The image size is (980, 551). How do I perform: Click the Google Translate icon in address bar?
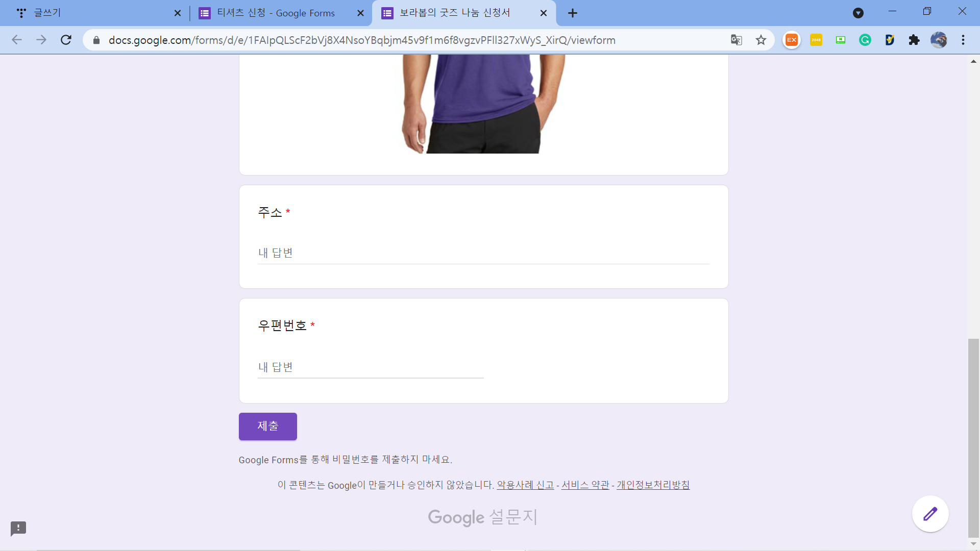pos(736,40)
